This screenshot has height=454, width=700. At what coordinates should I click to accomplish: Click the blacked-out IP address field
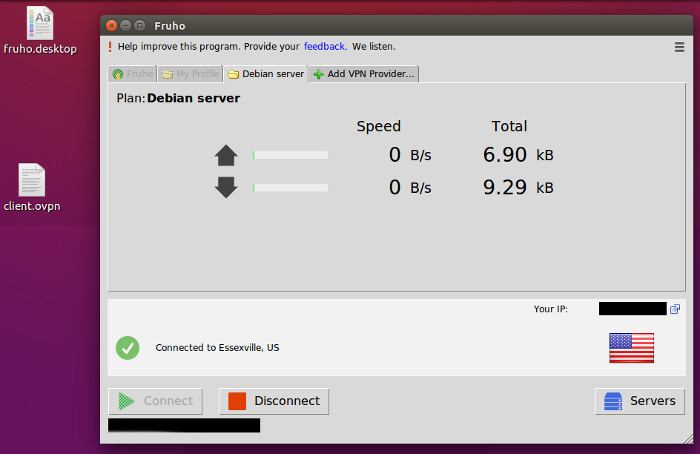click(x=633, y=308)
